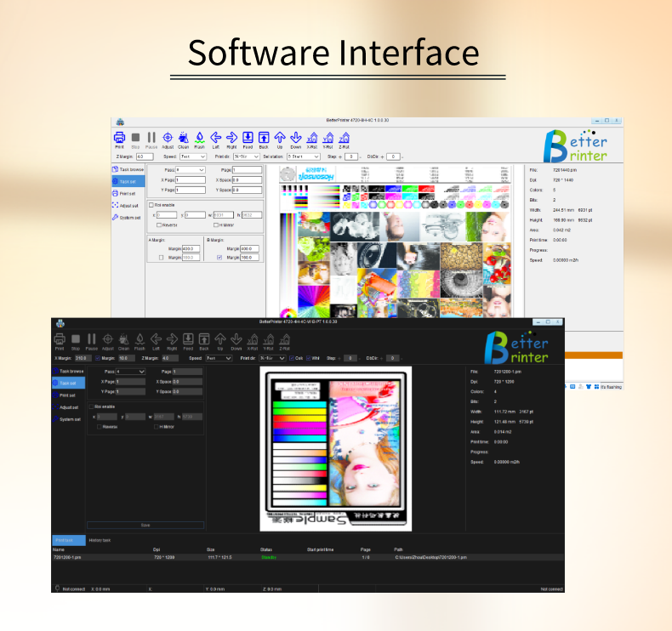This screenshot has height=631, width=672.
Task: Toggle the Reverse checkbox in the light window
Action: point(159,225)
